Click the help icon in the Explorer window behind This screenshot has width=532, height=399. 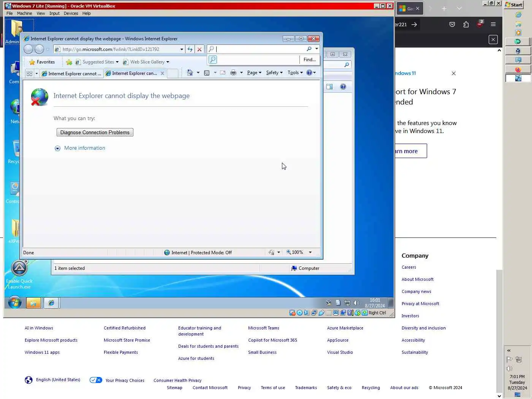point(343,87)
